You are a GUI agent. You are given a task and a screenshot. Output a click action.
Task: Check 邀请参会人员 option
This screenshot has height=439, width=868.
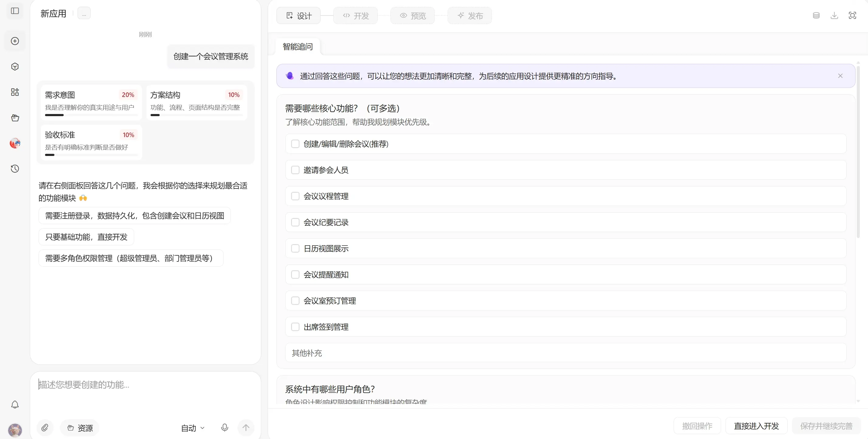295,170
